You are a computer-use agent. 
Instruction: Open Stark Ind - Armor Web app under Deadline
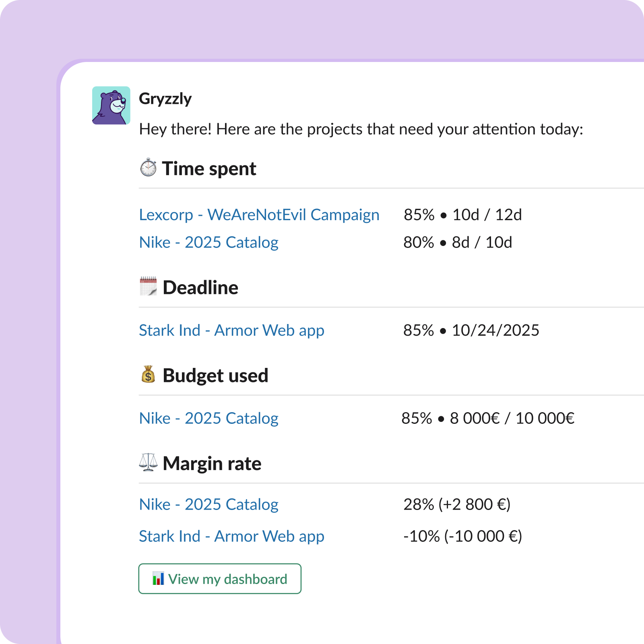tap(231, 330)
